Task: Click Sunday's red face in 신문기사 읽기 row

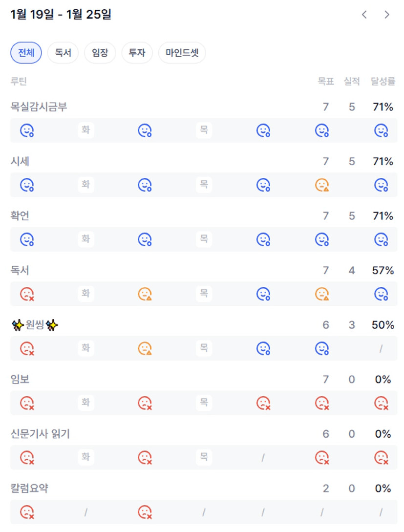Action: click(x=381, y=458)
